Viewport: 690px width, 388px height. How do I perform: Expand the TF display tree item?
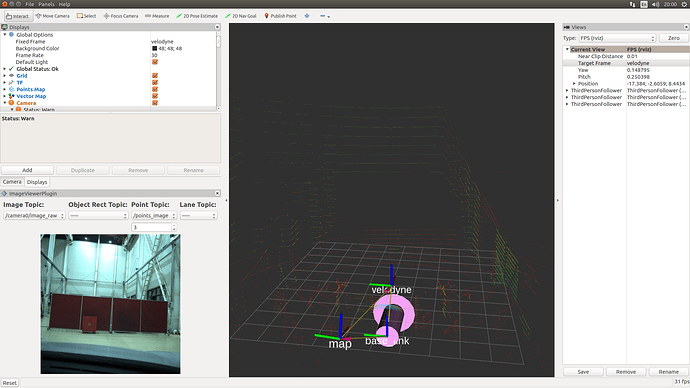pos(5,82)
